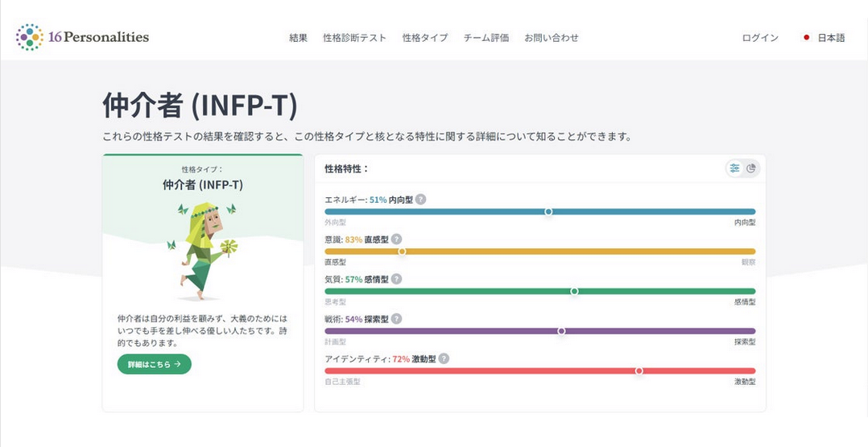868x447 pixels.
Task: Open help icon next to 意識 直感型
Action: click(396, 239)
